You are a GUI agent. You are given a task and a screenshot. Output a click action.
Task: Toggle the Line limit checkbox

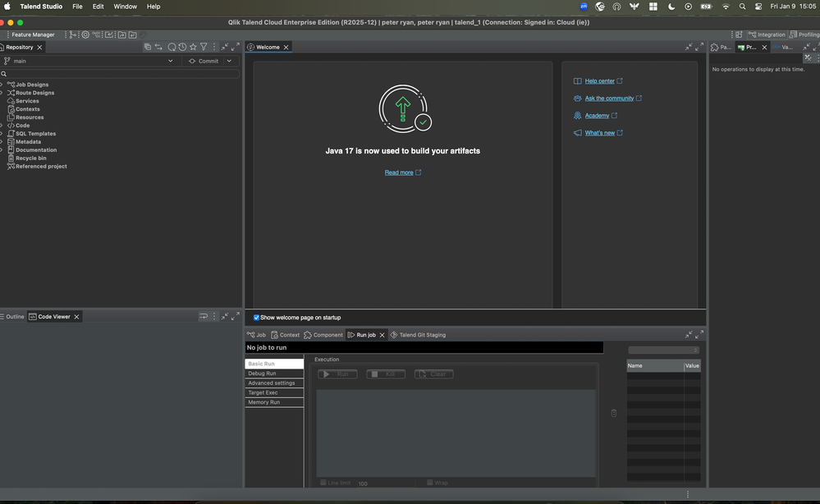coord(323,483)
